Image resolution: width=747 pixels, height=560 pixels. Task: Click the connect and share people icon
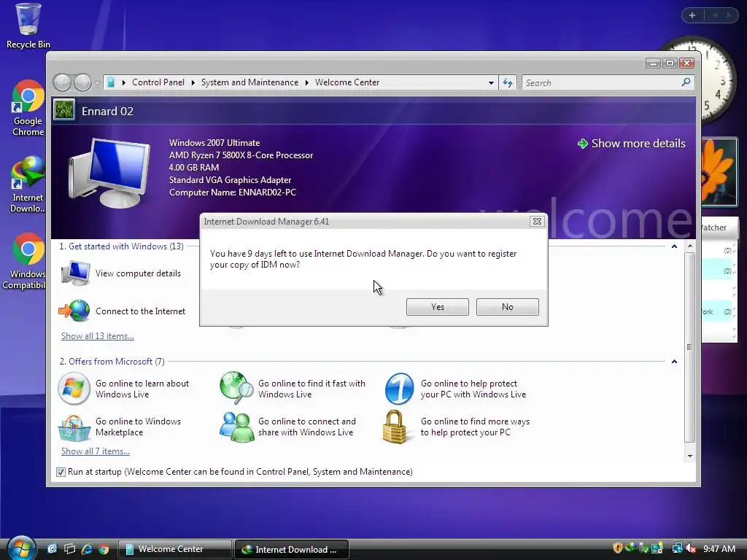coord(236,427)
